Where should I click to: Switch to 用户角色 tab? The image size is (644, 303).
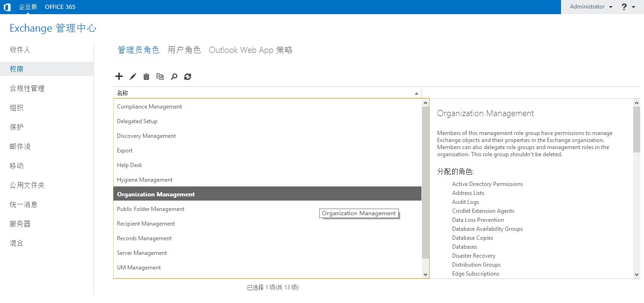point(184,50)
